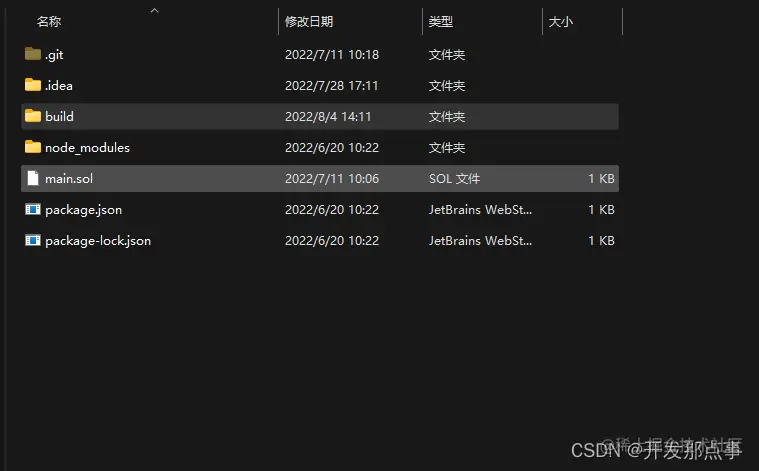
Task: Click the 1 KB size of package-lock.json
Action: (x=601, y=241)
